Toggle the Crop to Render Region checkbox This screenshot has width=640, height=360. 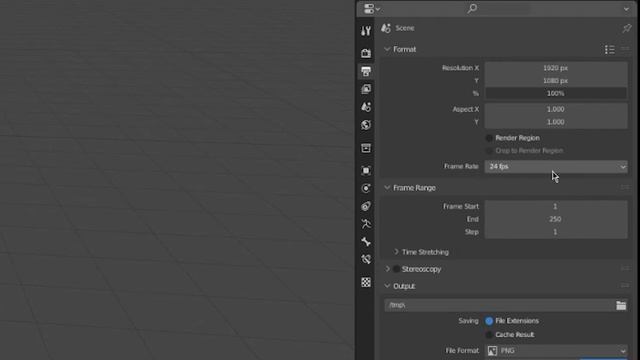pyautogui.click(x=489, y=151)
